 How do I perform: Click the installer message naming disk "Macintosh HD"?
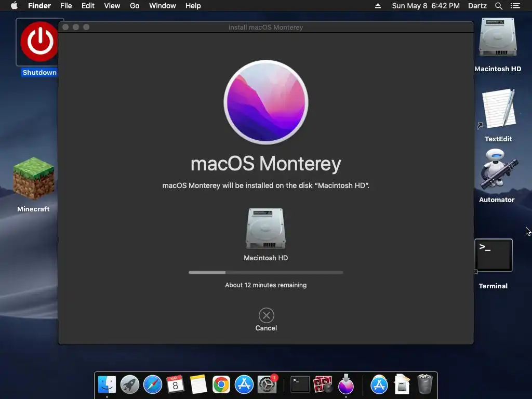(x=265, y=185)
